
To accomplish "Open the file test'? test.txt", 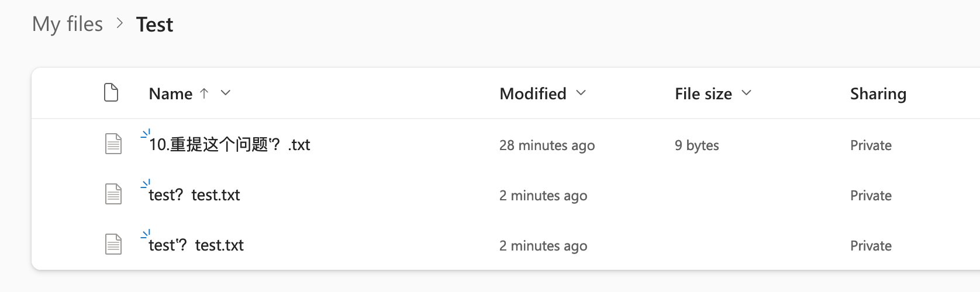I will pyautogui.click(x=196, y=245).
